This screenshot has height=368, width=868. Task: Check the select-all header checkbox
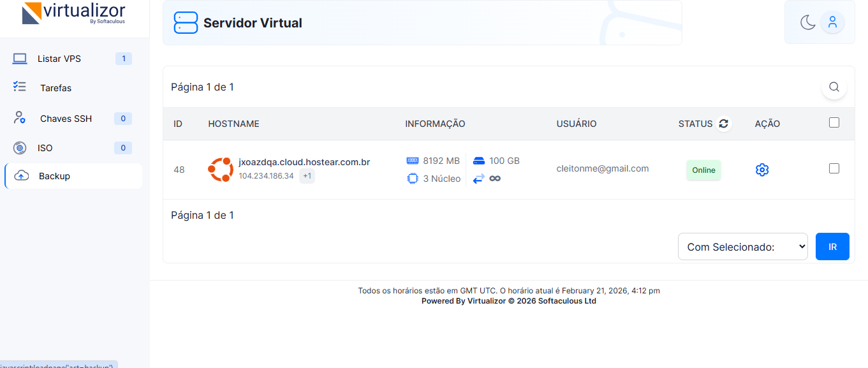[x=834, y=123]
